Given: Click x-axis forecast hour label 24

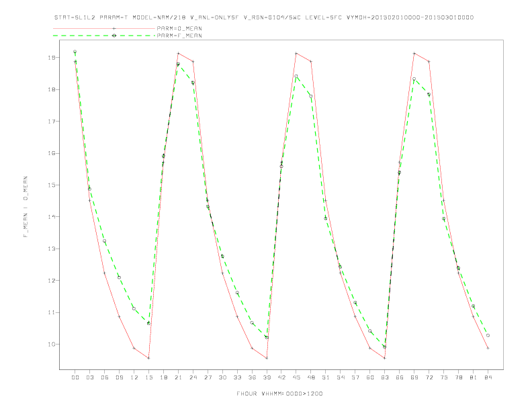Looking at the screenshot, I should click(x=193, y=377).
